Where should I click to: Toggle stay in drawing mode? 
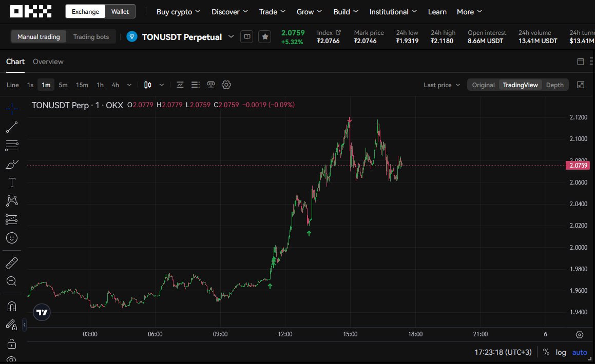point(12,325)
